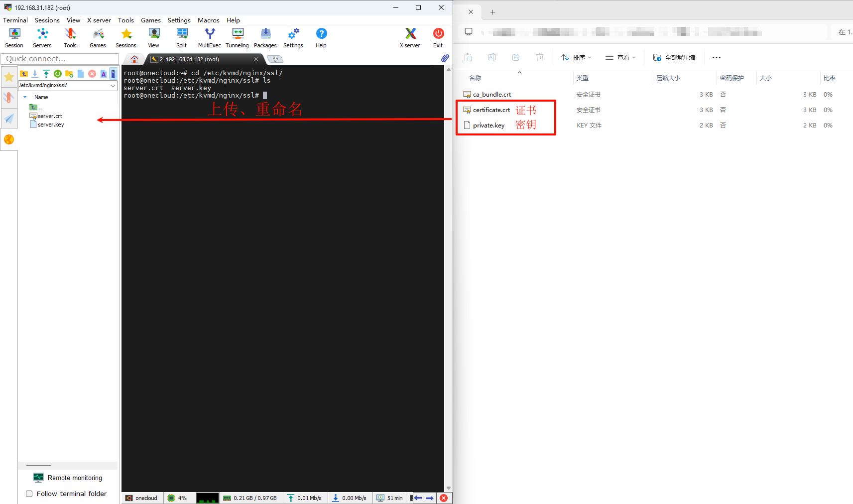Screen dimensions: 853x504
Task: Click the Sessions star toolbar icon
Action: pos(126,38)
